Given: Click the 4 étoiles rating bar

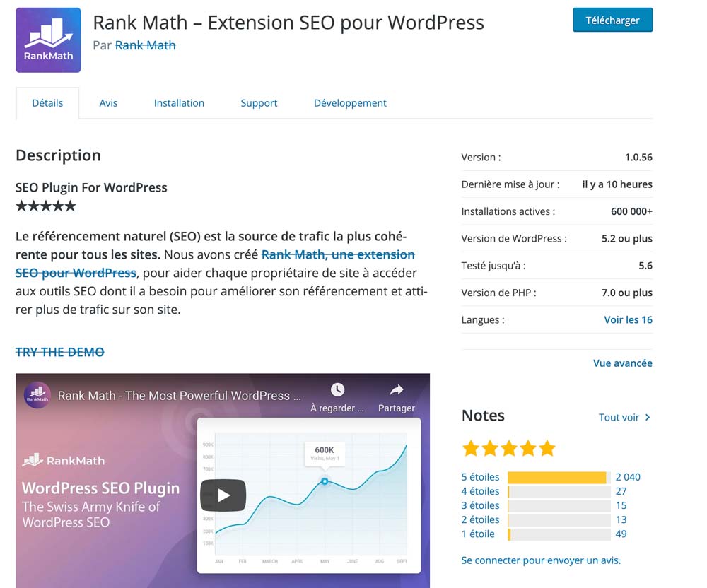Looking at the screenshot, I should [559, 492].
